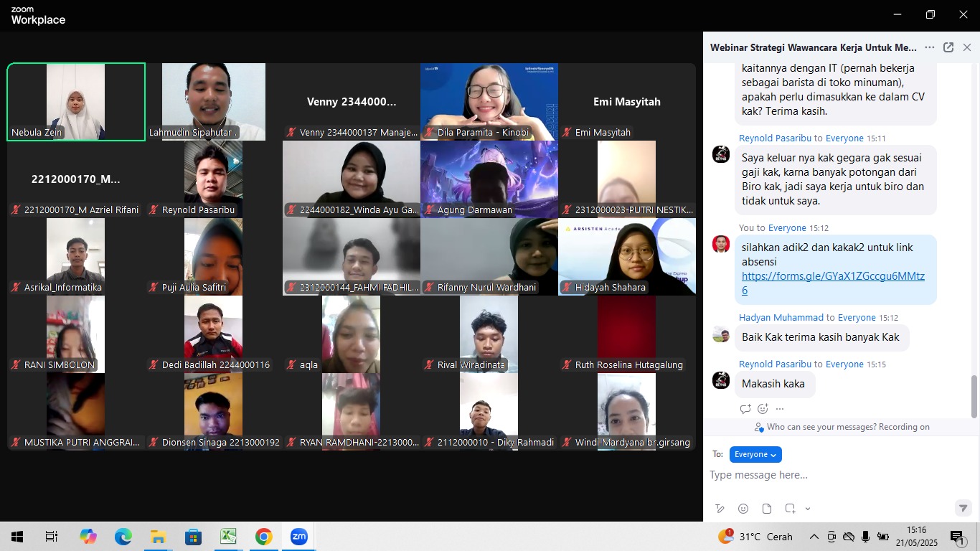
Task: Open Google Chrome from the taskbar
Action: [x=263, y=537]
